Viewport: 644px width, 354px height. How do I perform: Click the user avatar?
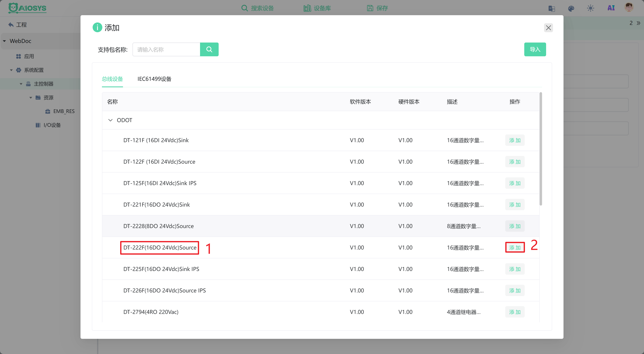(629, 7)
